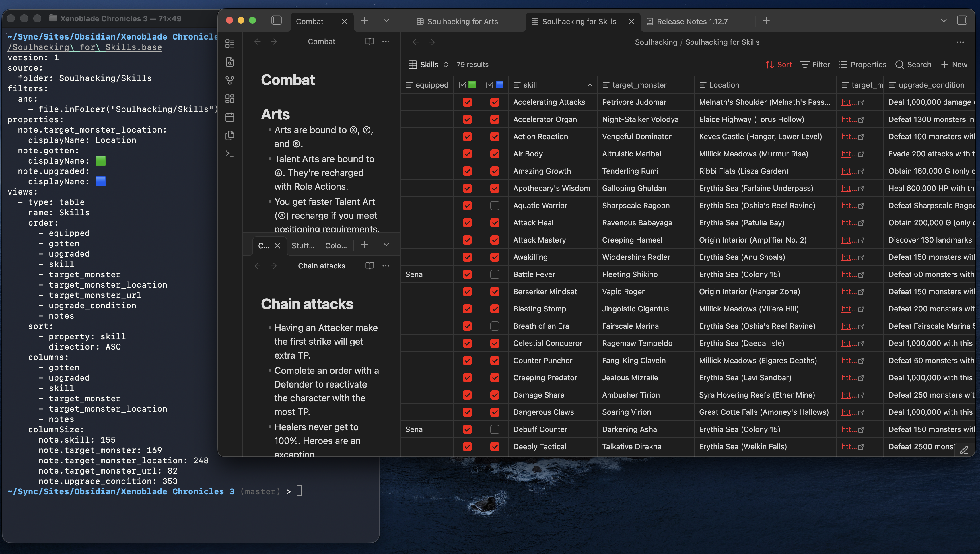Toggle the right sidebar icon

pyautogui.click(x=962, y=20)
